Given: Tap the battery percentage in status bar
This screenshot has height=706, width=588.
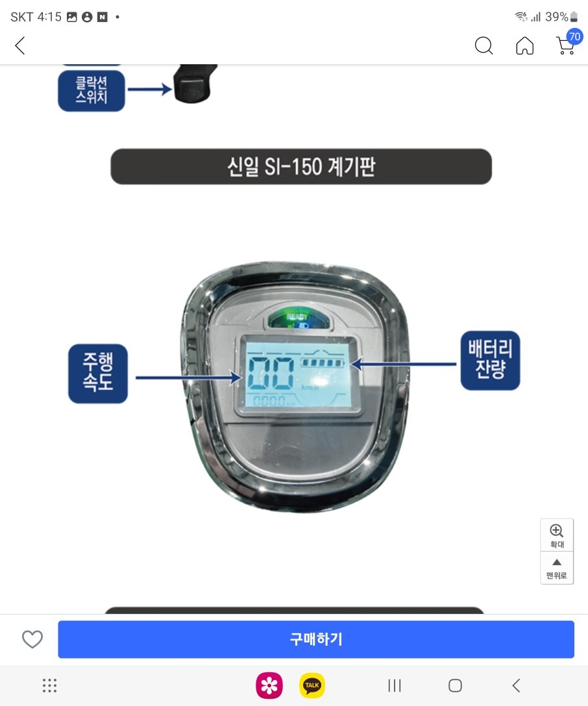Looking at the screenshot, I should coord(556,17).
